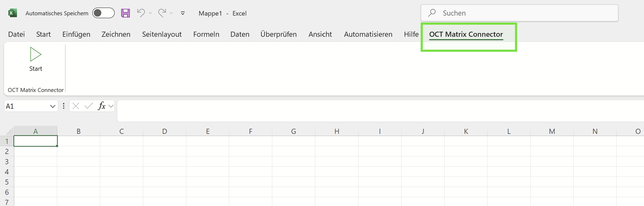This screenshot has width=644, height=206.
Task: Click the Undo arrow icon
Action: pos(141,13)
